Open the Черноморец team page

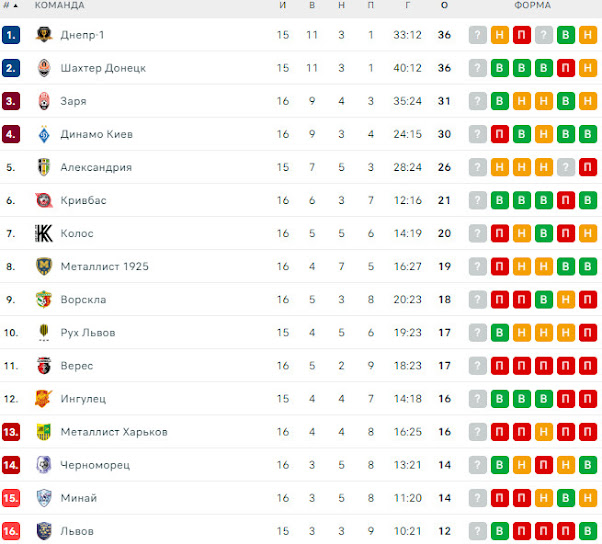pyautogui.click(x=95, y=465)
